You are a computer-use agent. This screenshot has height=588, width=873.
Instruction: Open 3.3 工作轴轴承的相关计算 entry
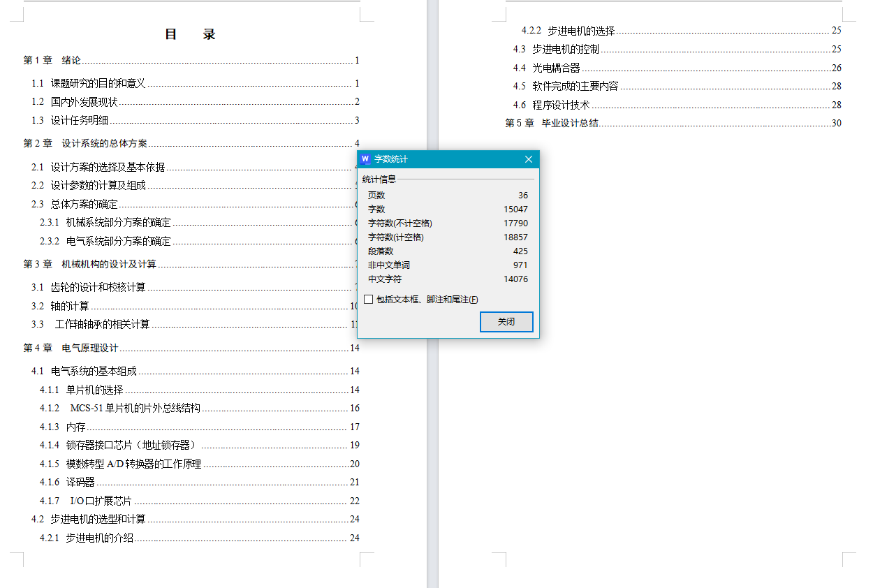coord(196,324)
